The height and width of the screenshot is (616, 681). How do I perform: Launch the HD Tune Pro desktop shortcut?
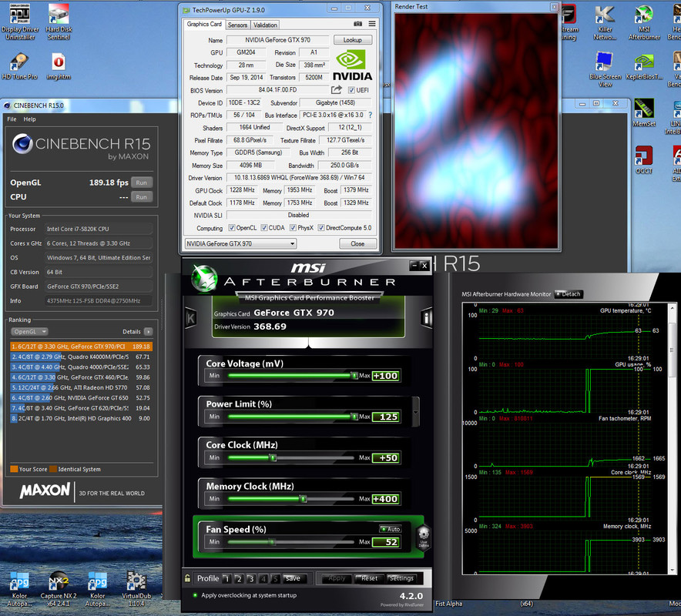coord(19,66)
